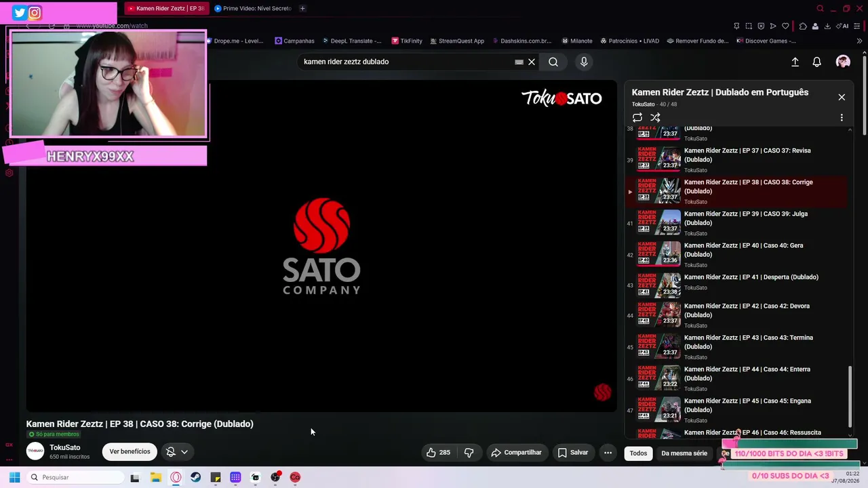This screenshot has width=868, height=488.
Task: Expand hidden bookmarks with double chevron
Action: (x=859, y=41)
